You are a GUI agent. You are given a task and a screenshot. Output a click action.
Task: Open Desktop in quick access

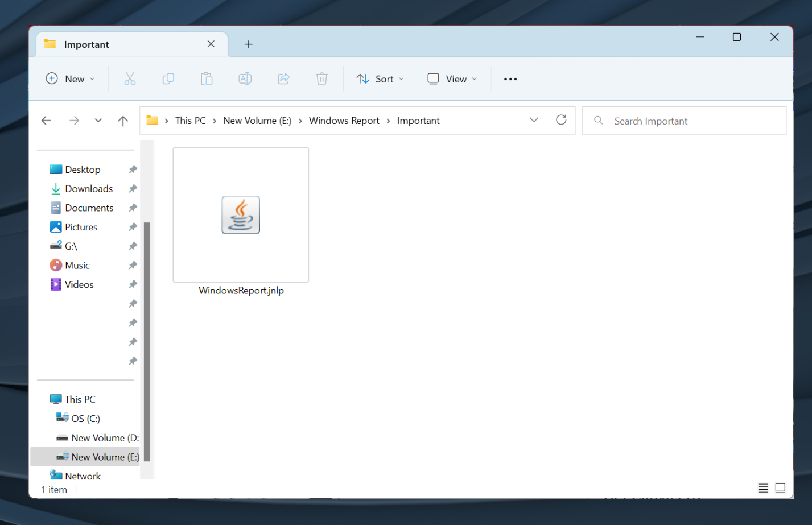click(83, 170)
